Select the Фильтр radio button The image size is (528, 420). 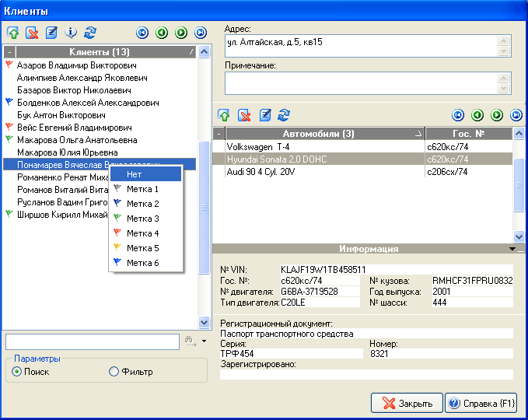click(x=114, y=372)
